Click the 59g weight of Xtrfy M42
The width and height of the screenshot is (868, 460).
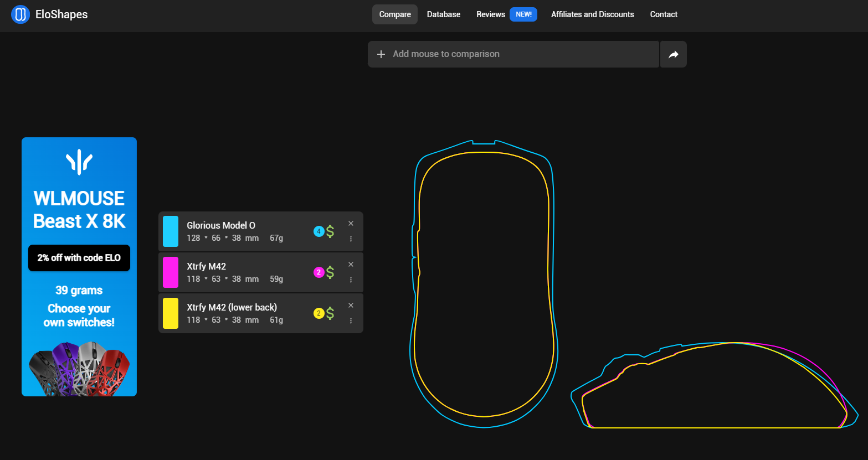coord(276,279)
